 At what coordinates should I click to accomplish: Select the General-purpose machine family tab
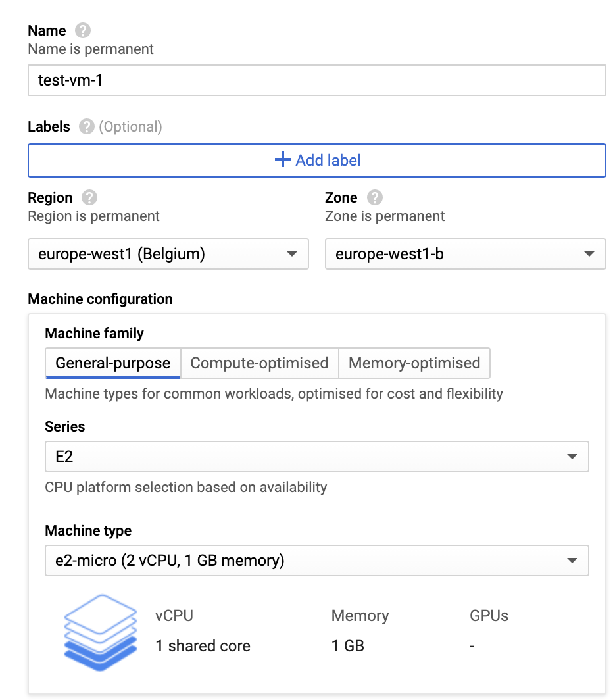point(113,363)
